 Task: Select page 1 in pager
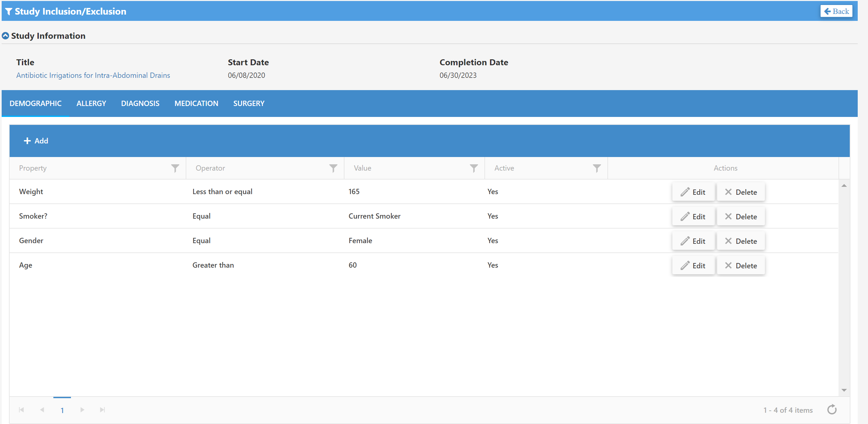pos(62,410)
